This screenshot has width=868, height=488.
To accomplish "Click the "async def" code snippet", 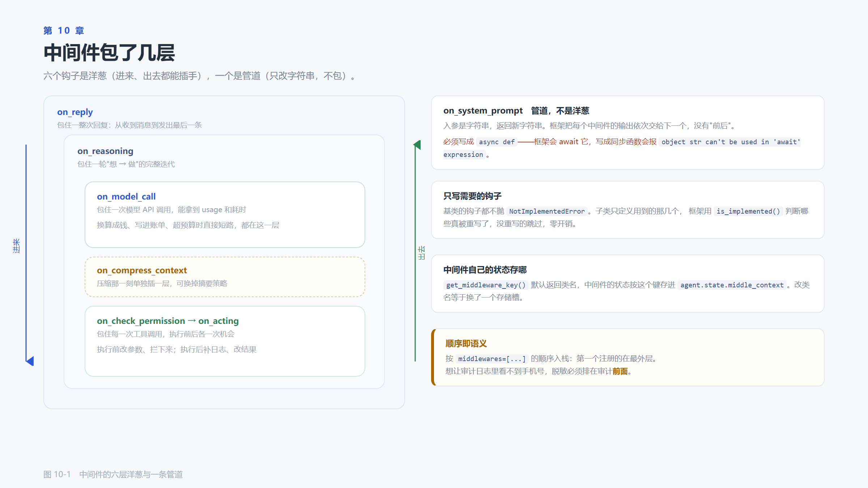I will pyautogui.click(x=497, y=142).
